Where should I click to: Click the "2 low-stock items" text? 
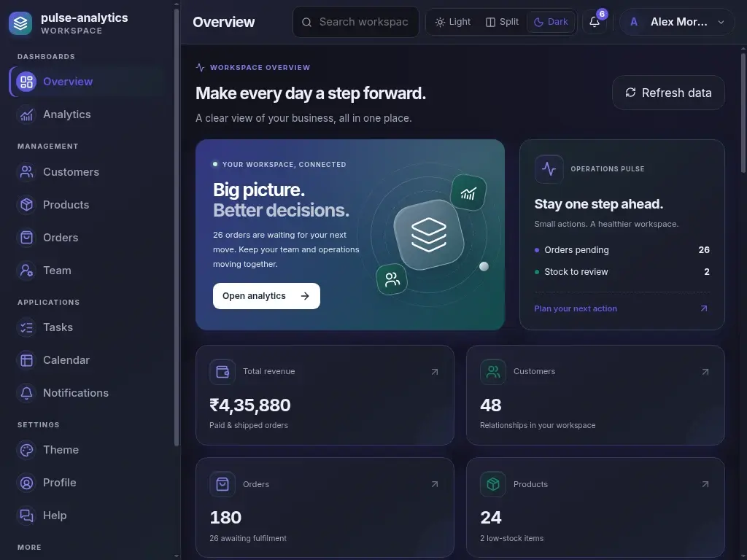pyautogui.click(x=511, y=539)
